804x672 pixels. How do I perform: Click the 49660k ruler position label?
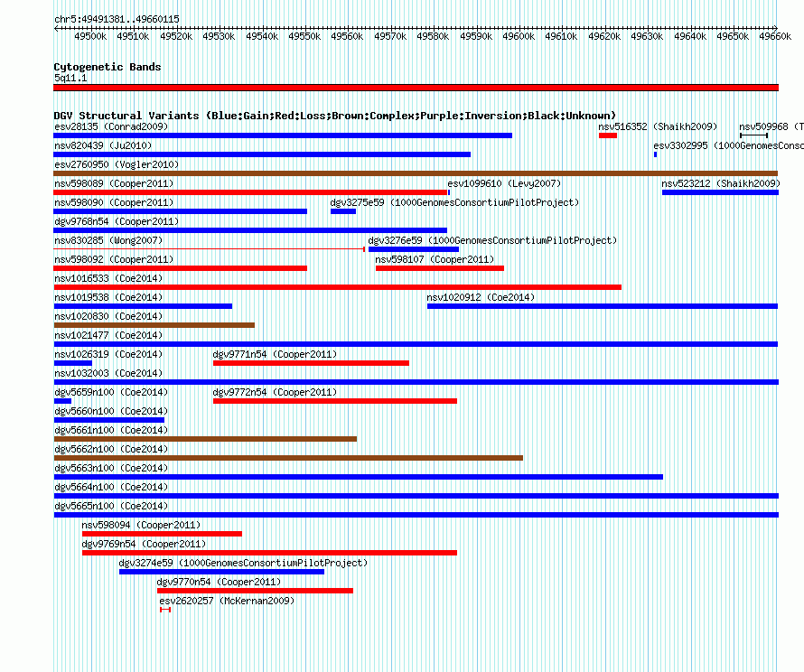[x=775, y=36]
